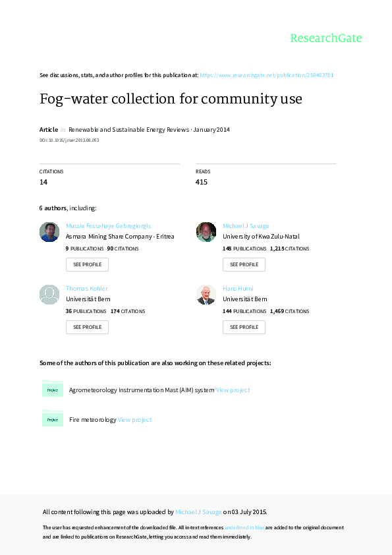Click Hans Hurni's profile photo

[x=206, y=295]
